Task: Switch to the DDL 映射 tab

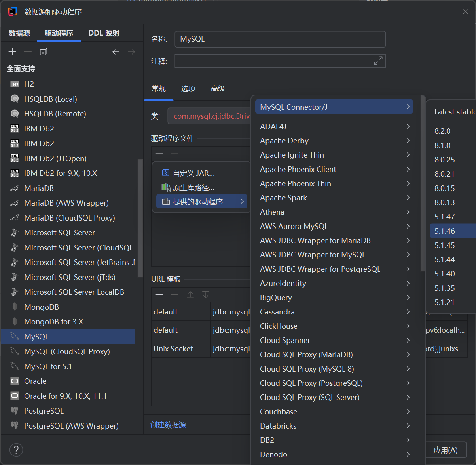Action: [x=104, y=33]
